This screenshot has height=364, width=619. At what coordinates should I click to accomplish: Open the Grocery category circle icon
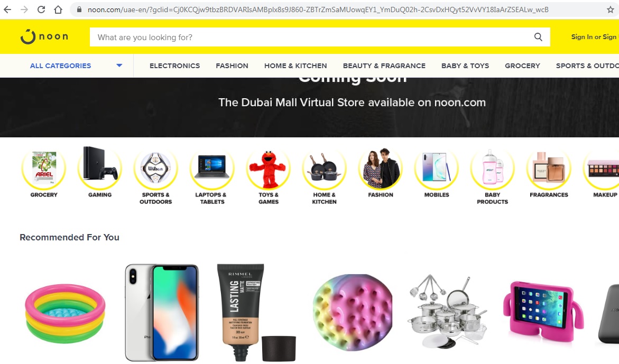(44, 169)
